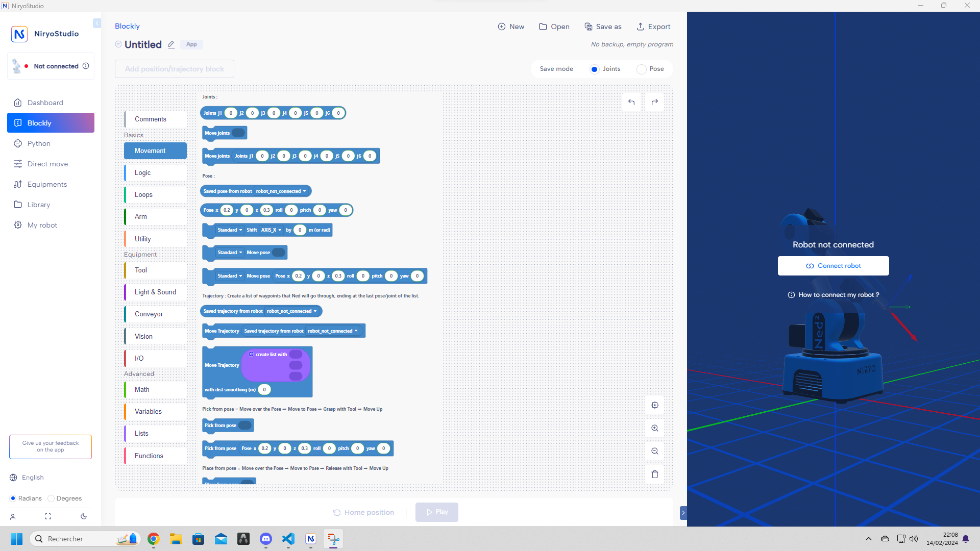The image size is (980, 551).
Task: Toggle fullscreen mode icon
Action: (x=48, y=516)
